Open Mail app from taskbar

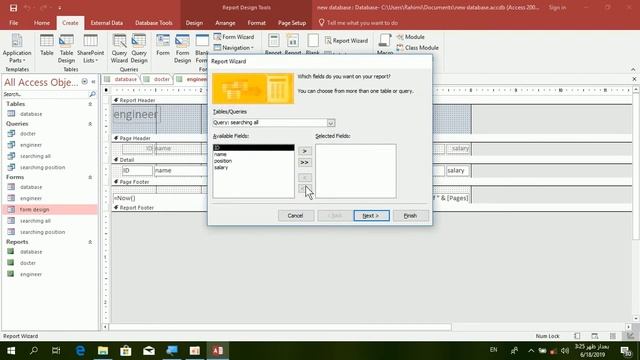pos(149,351)
